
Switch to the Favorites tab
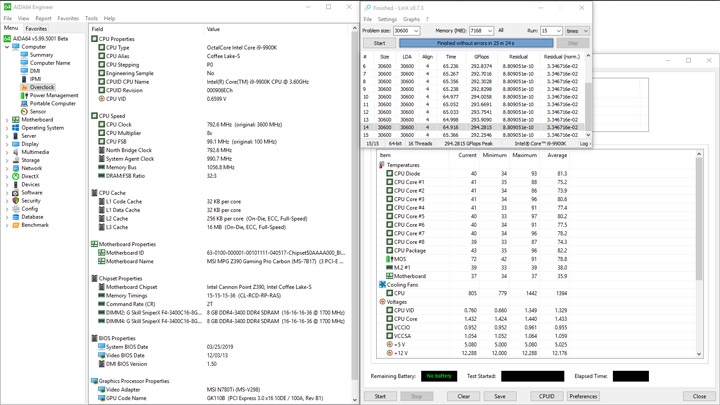point(36,28)
